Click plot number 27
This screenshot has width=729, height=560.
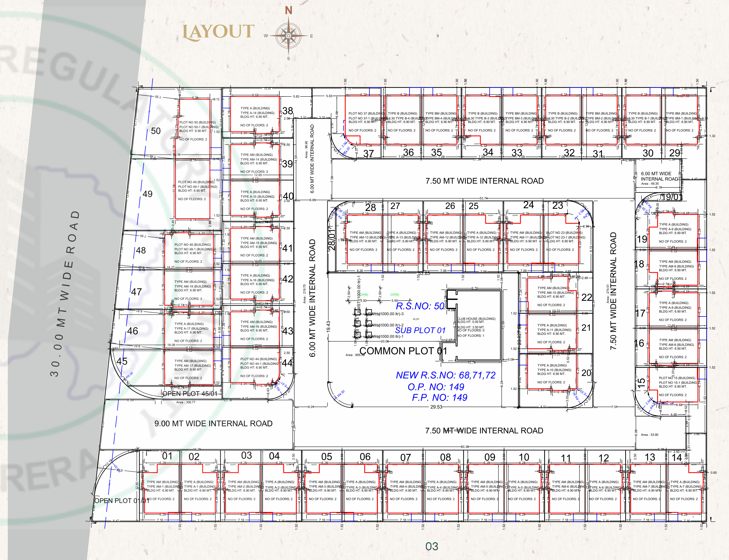point(395,206)
